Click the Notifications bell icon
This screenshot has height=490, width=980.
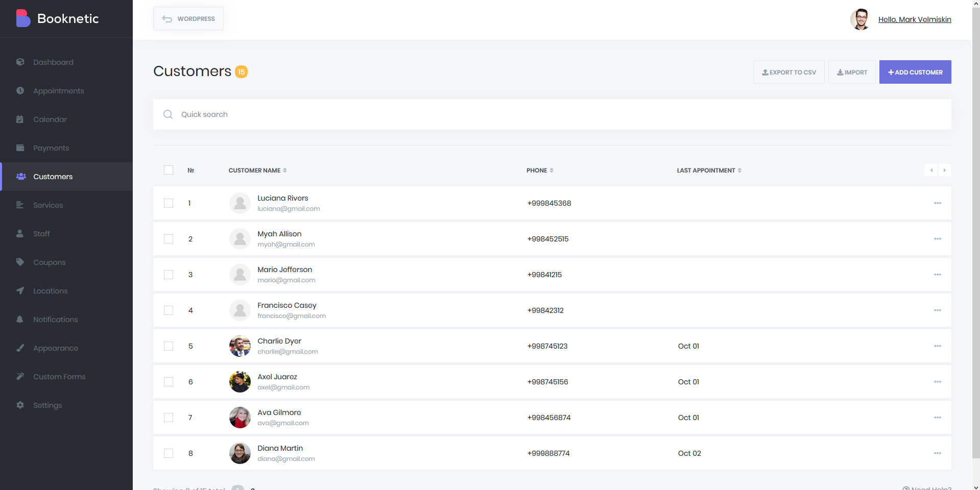point(20,320)
